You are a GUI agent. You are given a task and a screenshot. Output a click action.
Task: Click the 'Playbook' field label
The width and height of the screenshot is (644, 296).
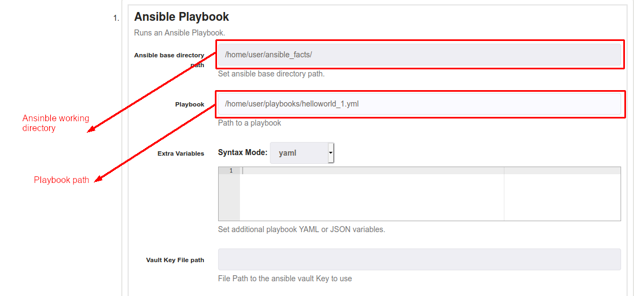(x=190, y=104)
